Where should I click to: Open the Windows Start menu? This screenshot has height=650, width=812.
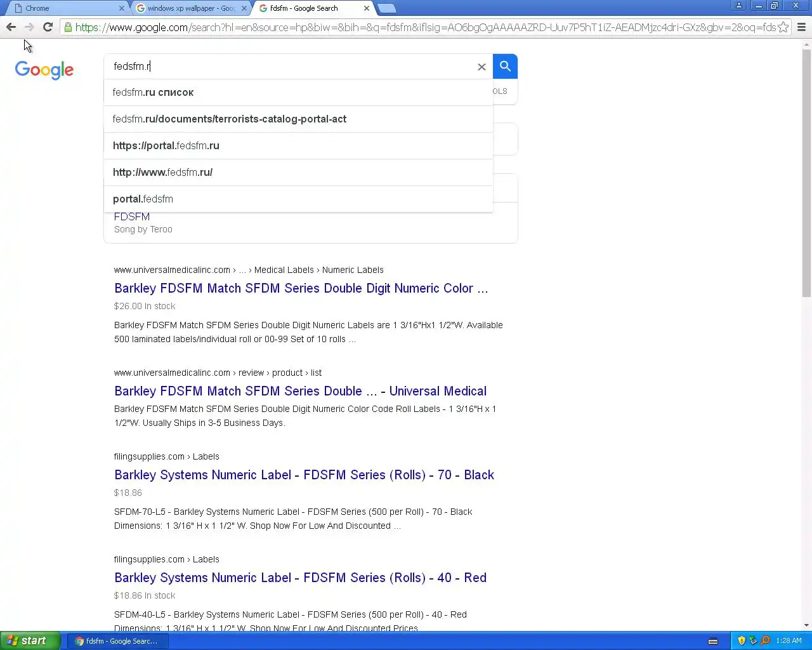(x=30, y=640)
